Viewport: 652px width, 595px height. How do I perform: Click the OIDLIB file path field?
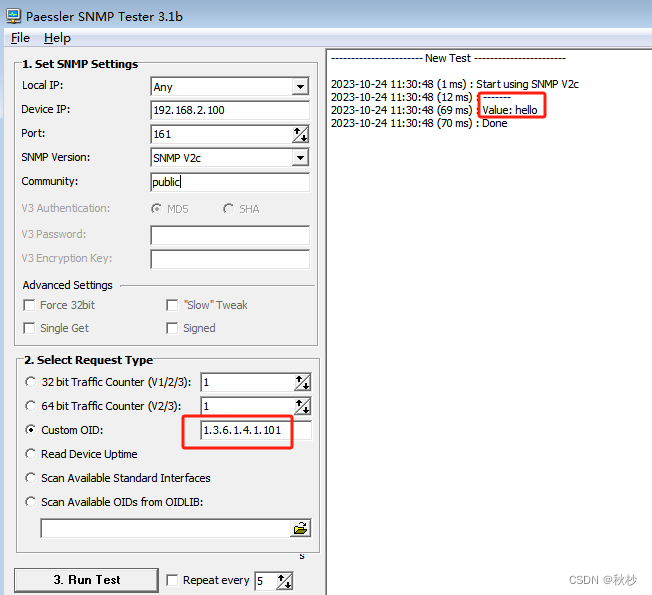coord(166,528)
